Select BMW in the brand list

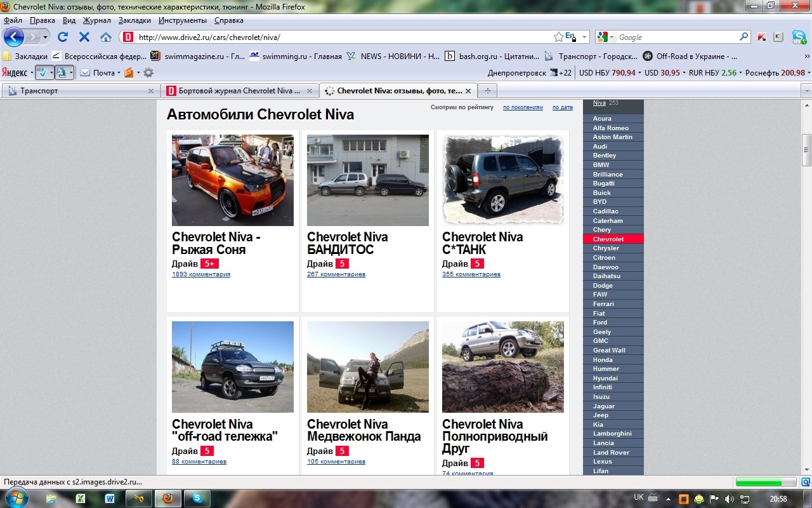(601, 165)
